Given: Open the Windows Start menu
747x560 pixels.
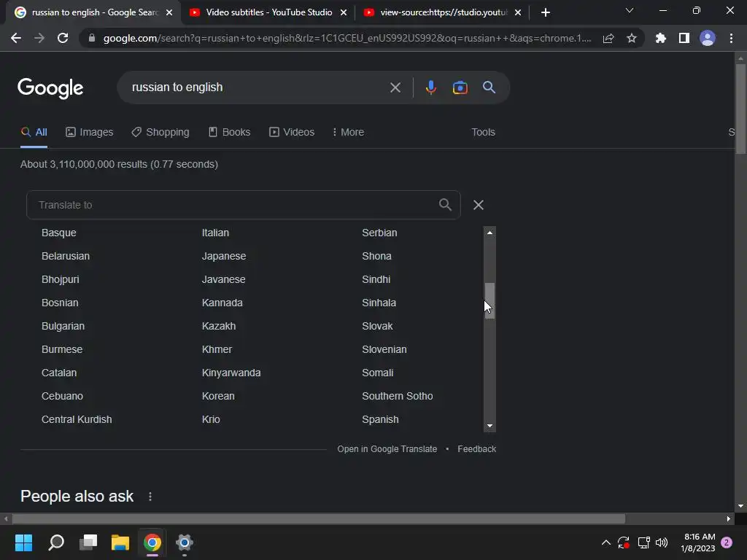Looking at the screenshot, I should [24, 542].
